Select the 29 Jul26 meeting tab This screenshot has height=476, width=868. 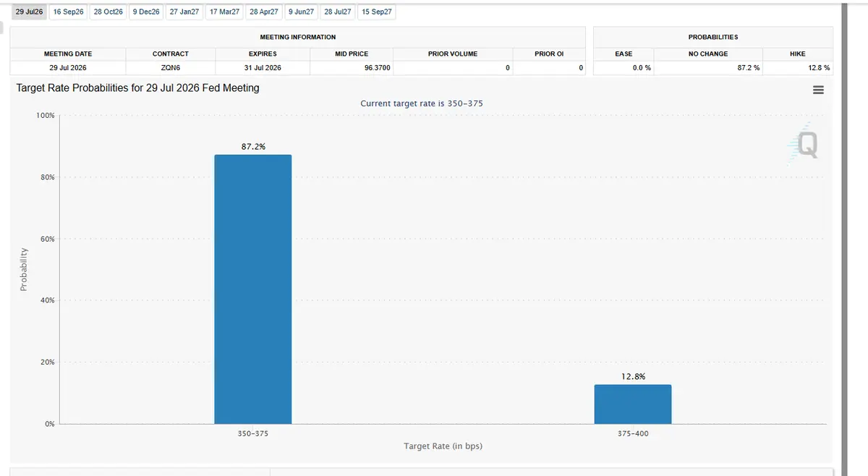click(30, 12)
